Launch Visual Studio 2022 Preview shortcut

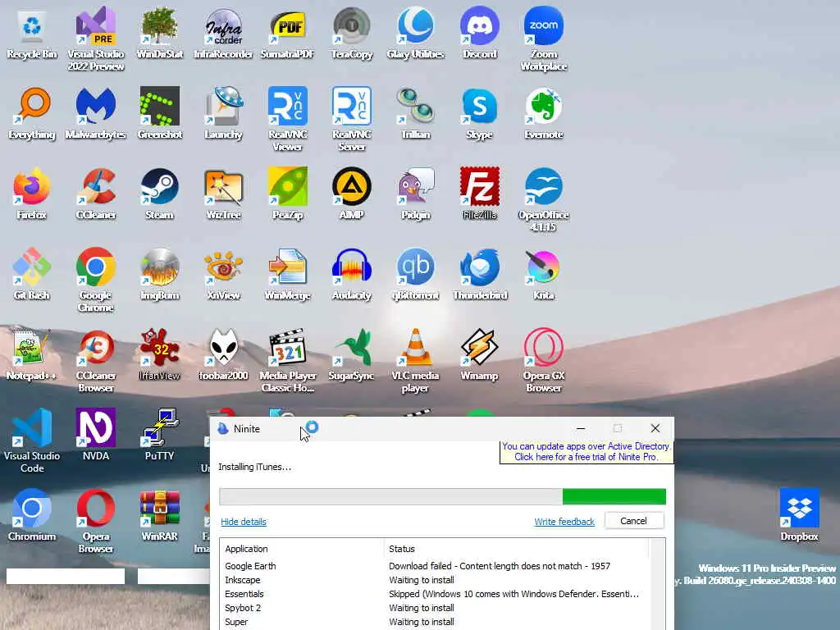[96, 39]
